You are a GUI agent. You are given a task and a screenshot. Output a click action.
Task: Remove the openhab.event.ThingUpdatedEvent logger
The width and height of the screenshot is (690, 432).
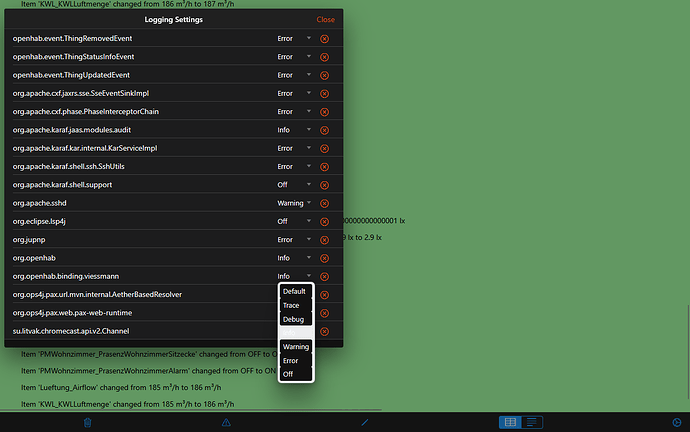[324, 75]
